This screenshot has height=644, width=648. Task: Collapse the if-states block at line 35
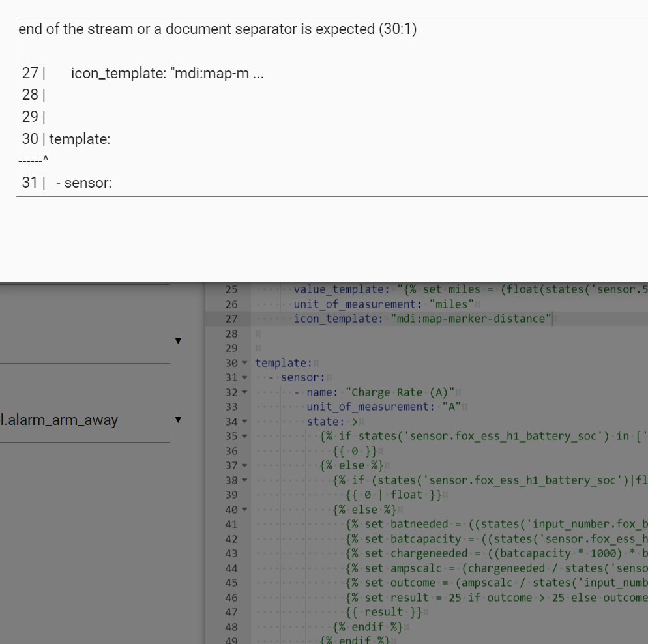(245, 436)
